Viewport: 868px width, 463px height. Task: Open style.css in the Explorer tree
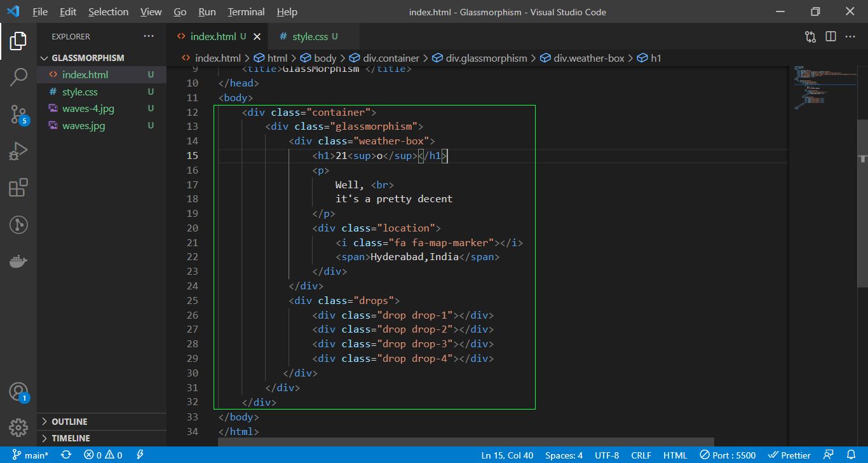click(102, 92)
